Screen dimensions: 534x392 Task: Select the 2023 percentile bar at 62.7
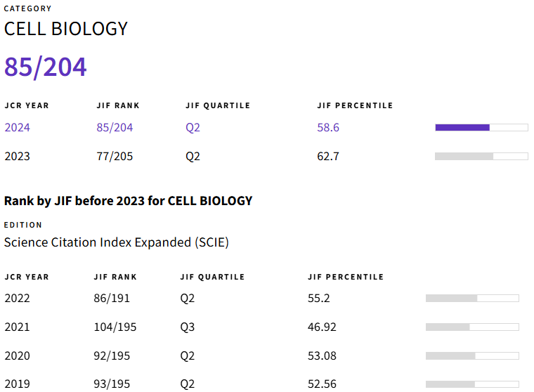(481, 156)
